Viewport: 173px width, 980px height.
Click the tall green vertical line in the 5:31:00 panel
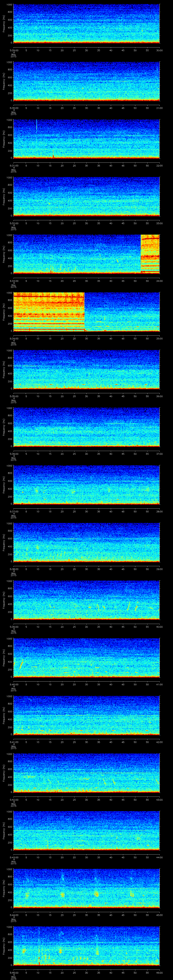pos(36,126)
